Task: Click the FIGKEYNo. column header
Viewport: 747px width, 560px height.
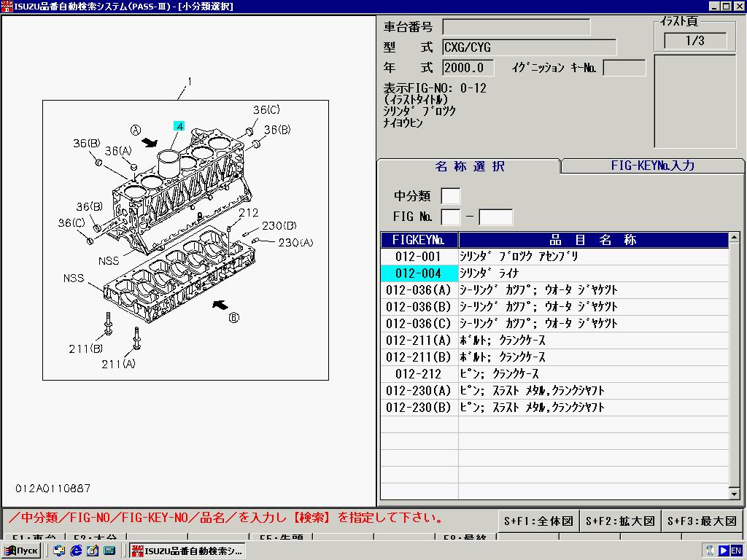Action: point(419,240)
